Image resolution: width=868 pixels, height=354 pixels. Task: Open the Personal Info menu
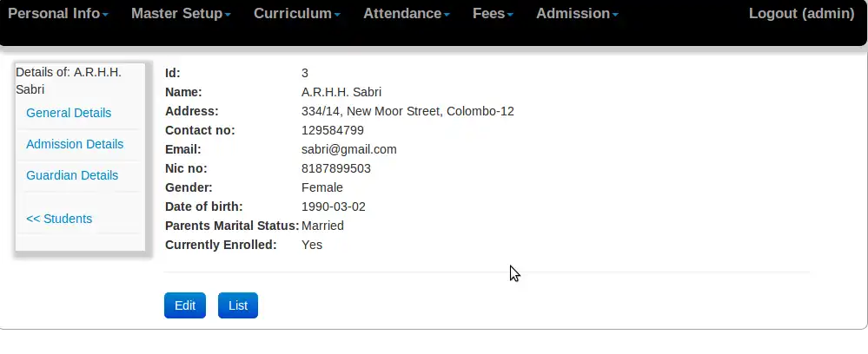[x=57, y=14]
